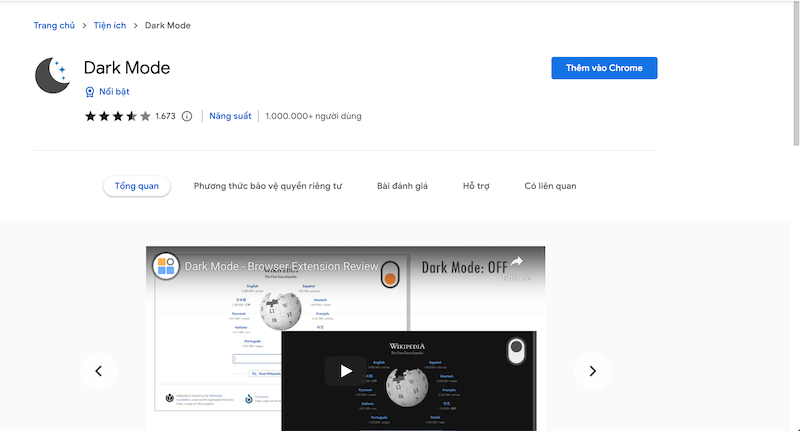This screenshot has width=800, height=431.
Task: Click video title Dark Mode - Browser Extension Review
Action: (x=281, y=266)
